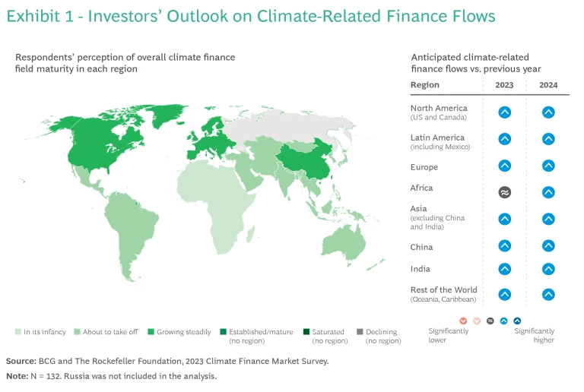Click the 'Source:' citation line
Viewport: 584px width, 392px height.
[167, 361]
